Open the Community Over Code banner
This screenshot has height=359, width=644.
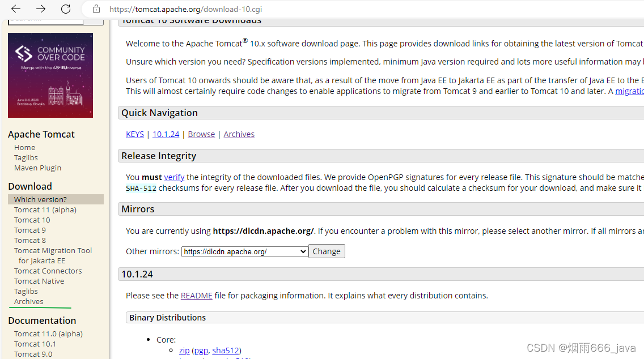pyautogui.click(x=50, y=75)
